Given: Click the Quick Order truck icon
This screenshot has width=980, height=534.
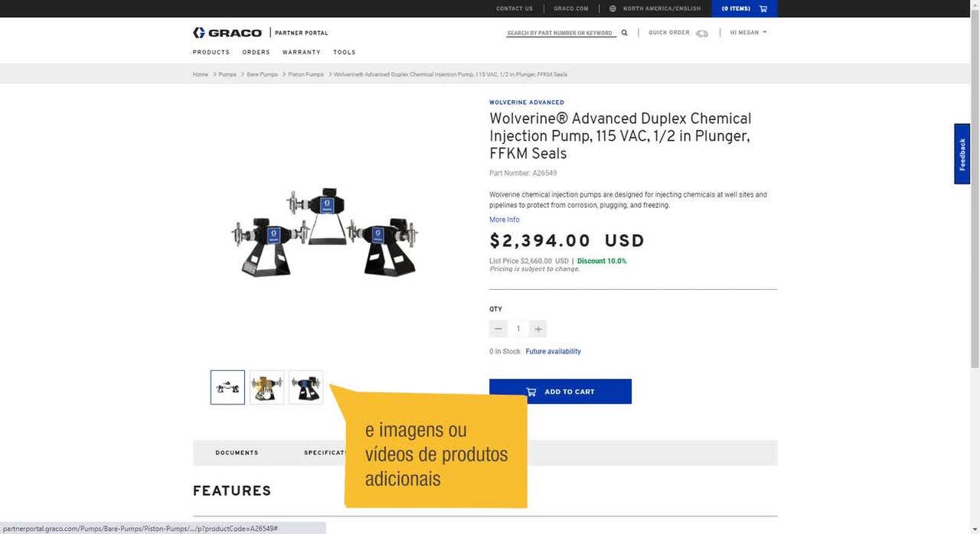Looking at the screenshot, I should 702,34.
